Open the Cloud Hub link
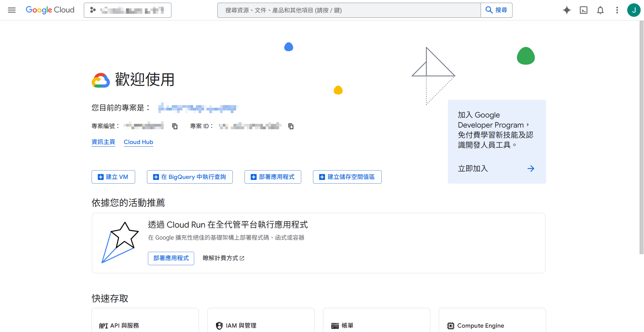Viewport: 644px width, 332px height. tap(138, 142)
